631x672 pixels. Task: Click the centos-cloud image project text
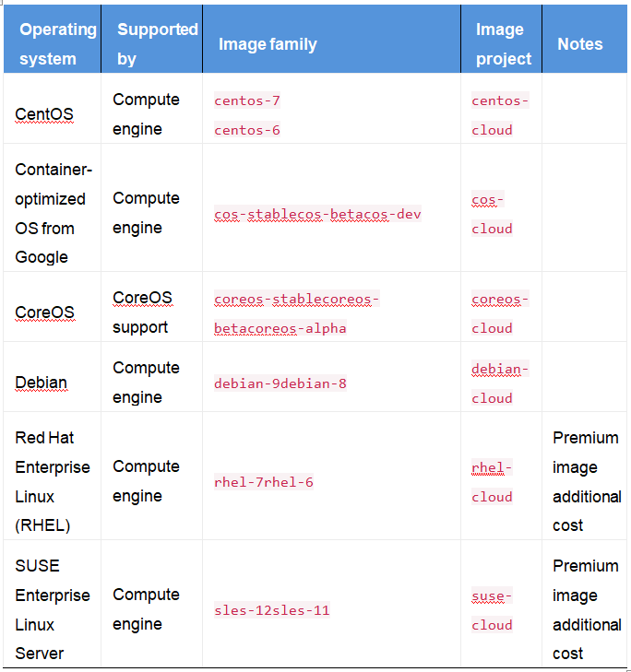pos(500,115)
